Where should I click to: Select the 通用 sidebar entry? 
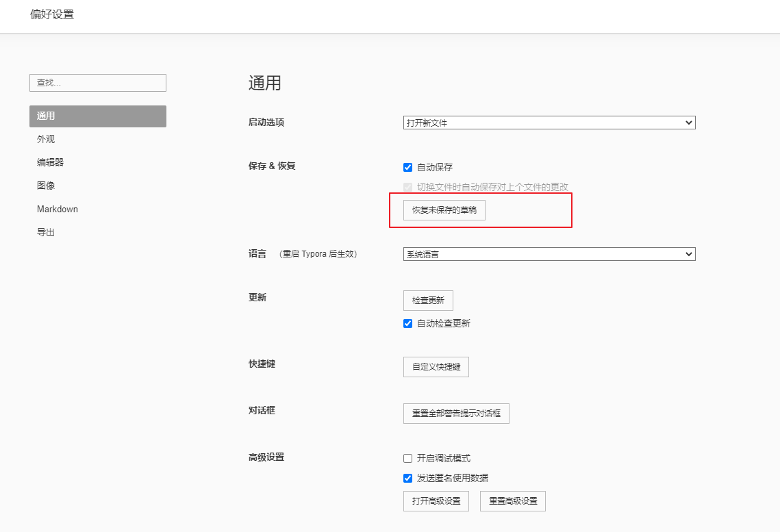pos(45,116)
